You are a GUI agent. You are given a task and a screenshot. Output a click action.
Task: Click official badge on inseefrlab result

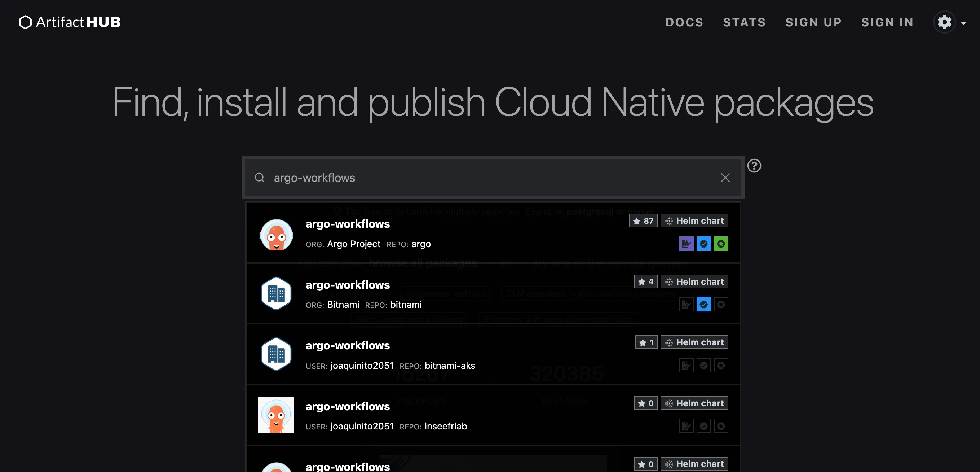click(720, 426)
